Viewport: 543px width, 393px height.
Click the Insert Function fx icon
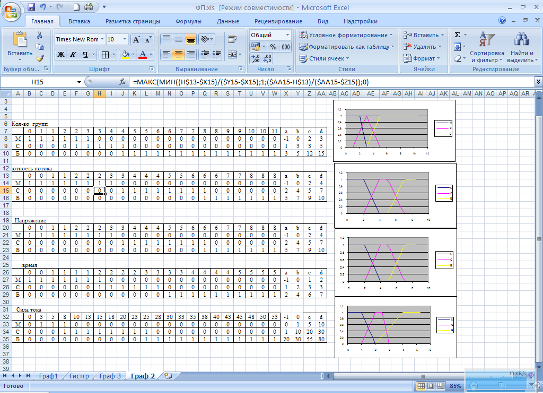(x=122, y=82)
